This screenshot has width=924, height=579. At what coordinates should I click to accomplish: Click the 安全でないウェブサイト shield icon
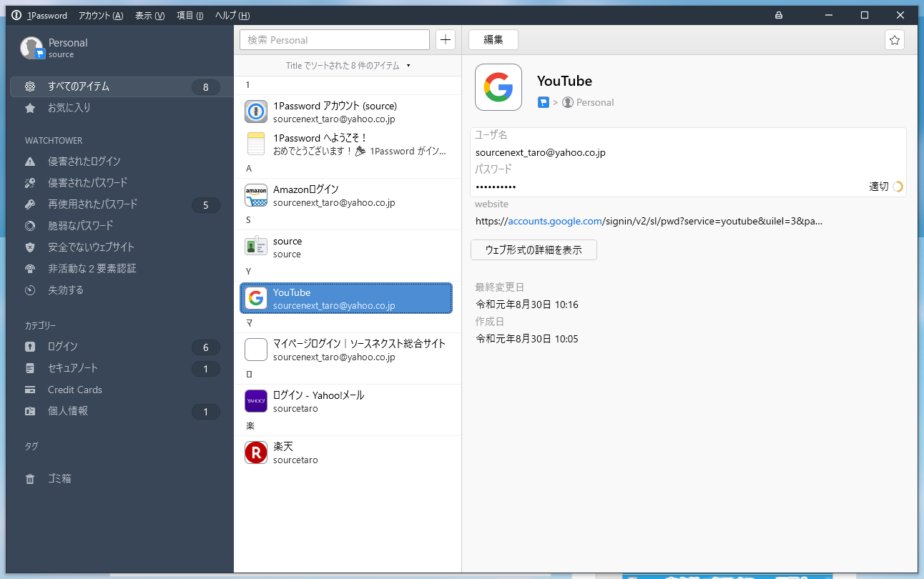[30, 247]
